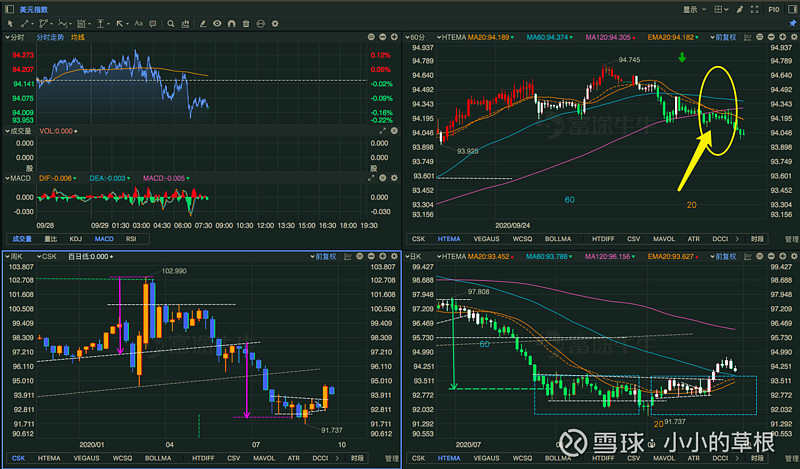Select the Aa text annotation tool

click(138, 23)
